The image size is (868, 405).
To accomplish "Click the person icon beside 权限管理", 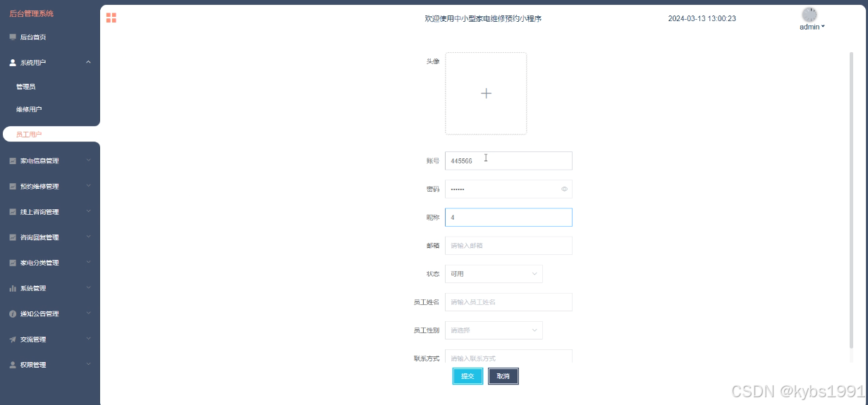I will pos(13,365).
